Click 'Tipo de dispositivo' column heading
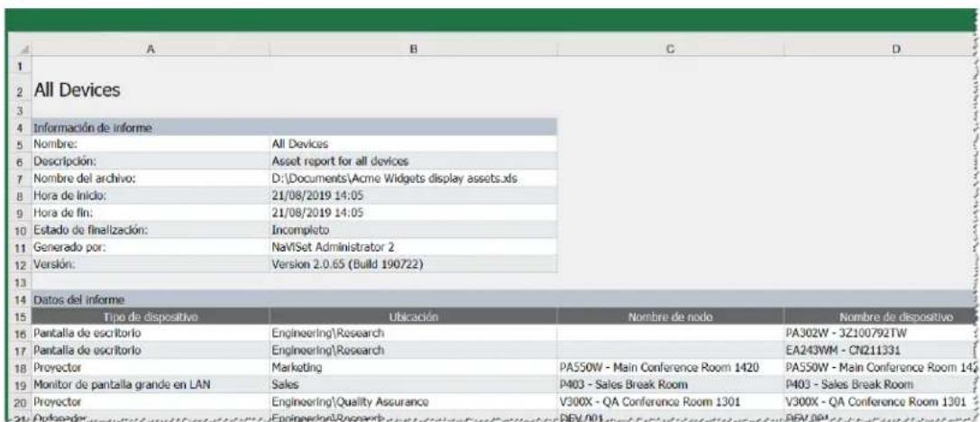 click(x=150, y=317)
